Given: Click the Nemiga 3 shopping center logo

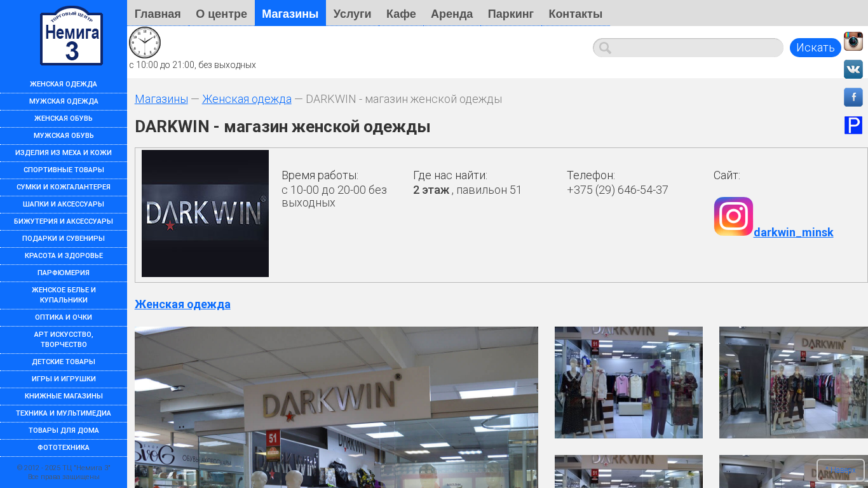Looking at the screenshot, I should [71, 36].
